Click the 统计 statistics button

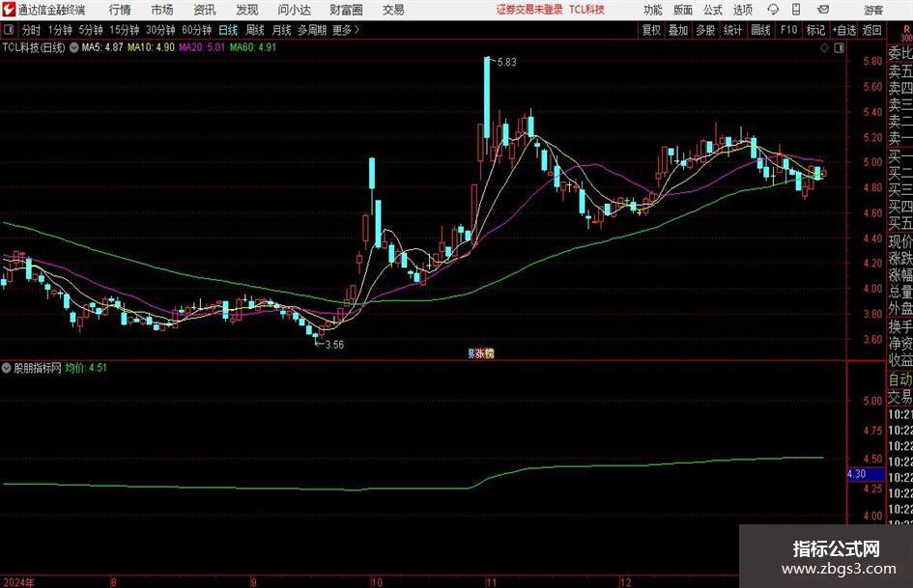(732, 30)
